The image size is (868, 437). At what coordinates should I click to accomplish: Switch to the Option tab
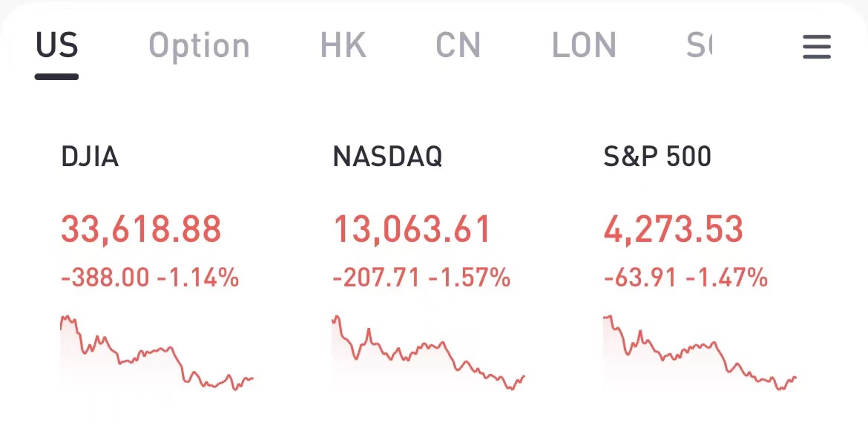[x=199, y=46]
